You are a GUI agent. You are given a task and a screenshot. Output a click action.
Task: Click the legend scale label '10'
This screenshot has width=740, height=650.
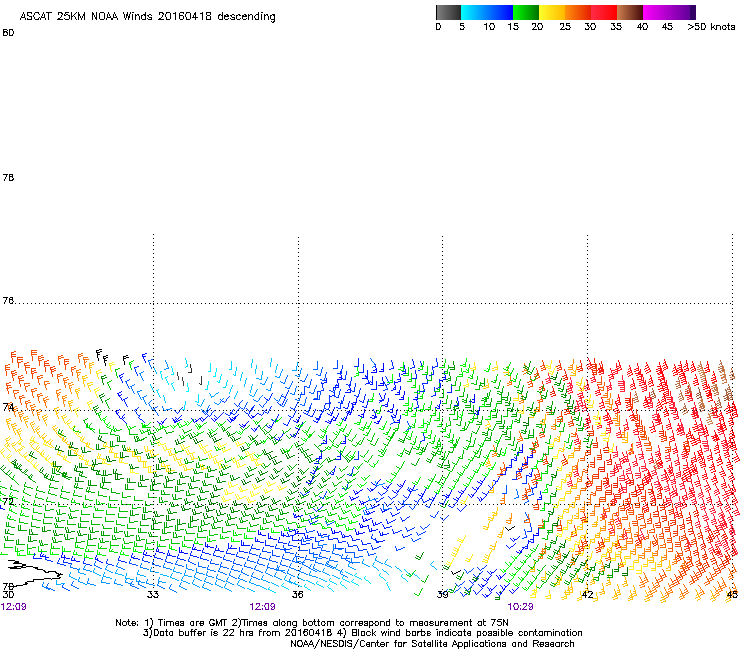[x=489, y=27]
